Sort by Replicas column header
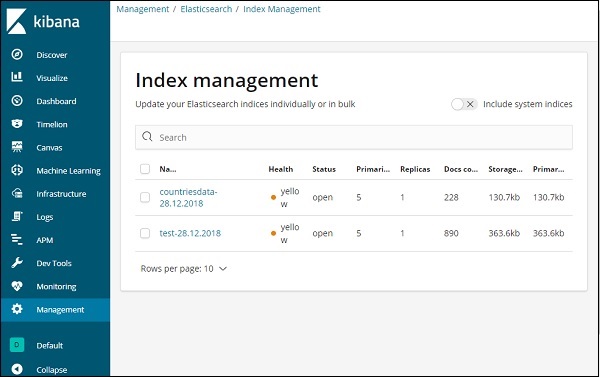Viewport: 600px width, 377px height. tap(415, 169)
